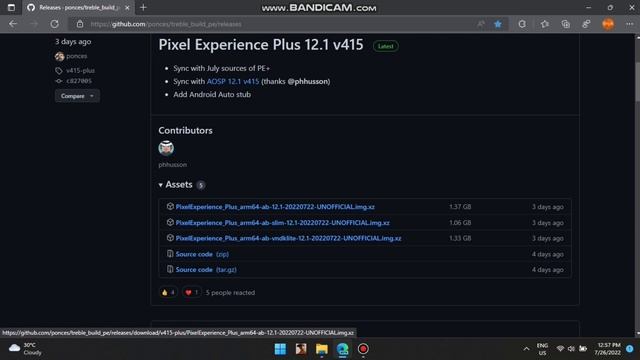Screen dimensions: 640x360
Task: Toggle read aloud icon in address bar
Action: click(x=481, y=24)
